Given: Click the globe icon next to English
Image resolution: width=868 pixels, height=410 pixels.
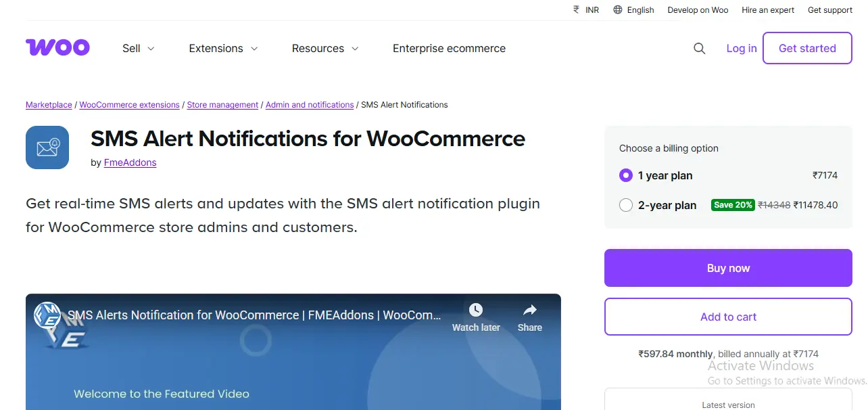Looking at the screenshot, I should [617, 9].
